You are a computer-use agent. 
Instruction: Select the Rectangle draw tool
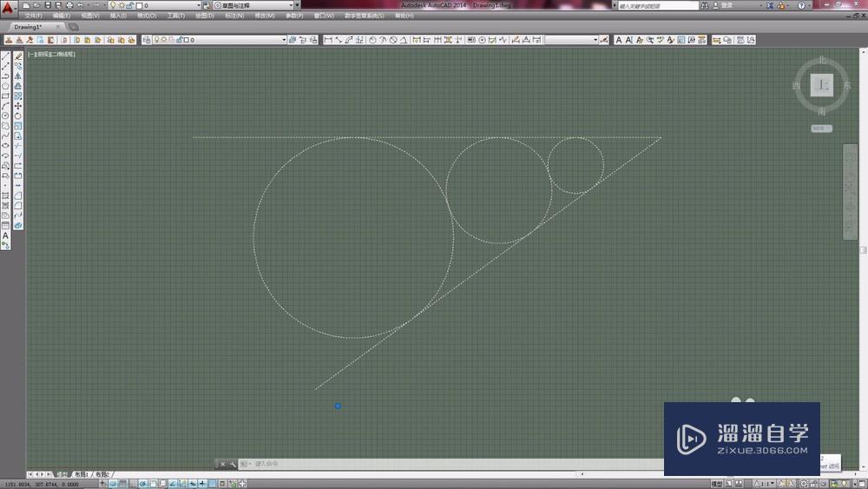point(5,96)
